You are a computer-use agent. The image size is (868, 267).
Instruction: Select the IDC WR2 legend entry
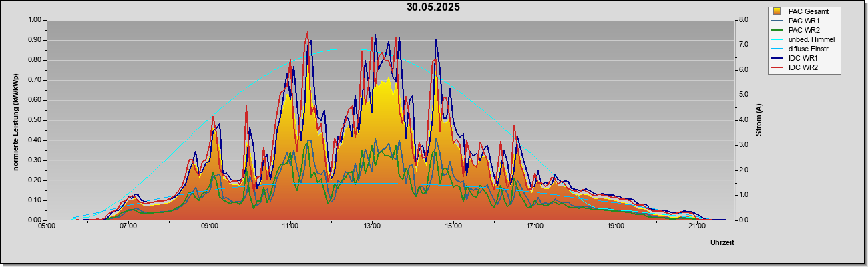click(x=803, y=67)
